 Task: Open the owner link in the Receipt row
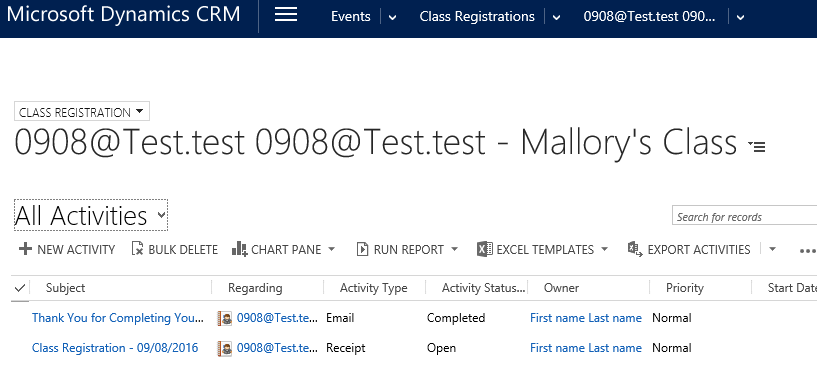click(x=586, y=348)
